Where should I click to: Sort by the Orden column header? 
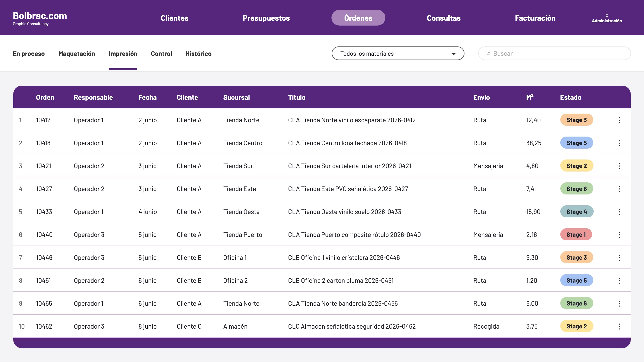pyautogui.click(x=45, y=97)
